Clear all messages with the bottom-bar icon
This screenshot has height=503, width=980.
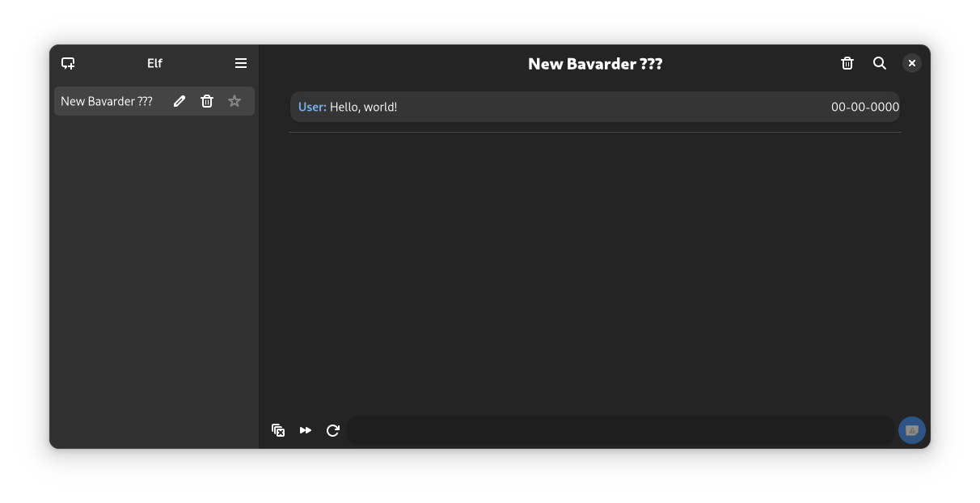coord(278,430)
